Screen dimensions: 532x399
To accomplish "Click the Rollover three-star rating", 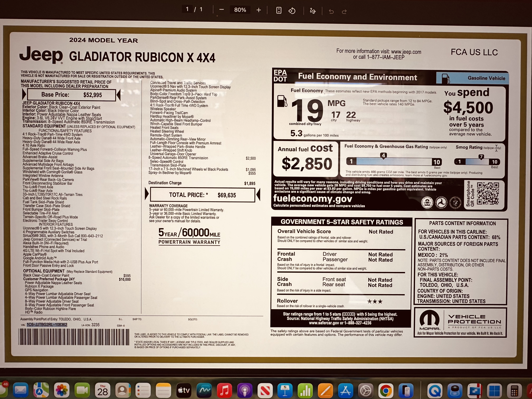I will 375,301.
